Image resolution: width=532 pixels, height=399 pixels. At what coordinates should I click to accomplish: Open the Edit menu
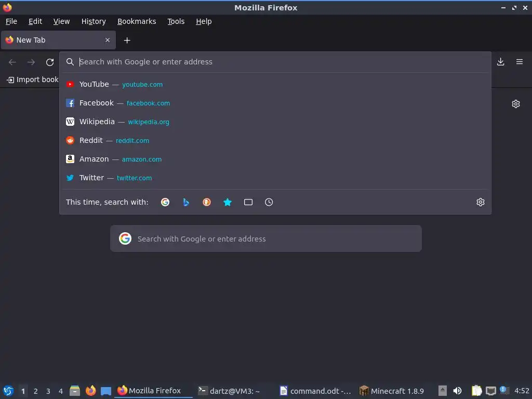(35, 21)
